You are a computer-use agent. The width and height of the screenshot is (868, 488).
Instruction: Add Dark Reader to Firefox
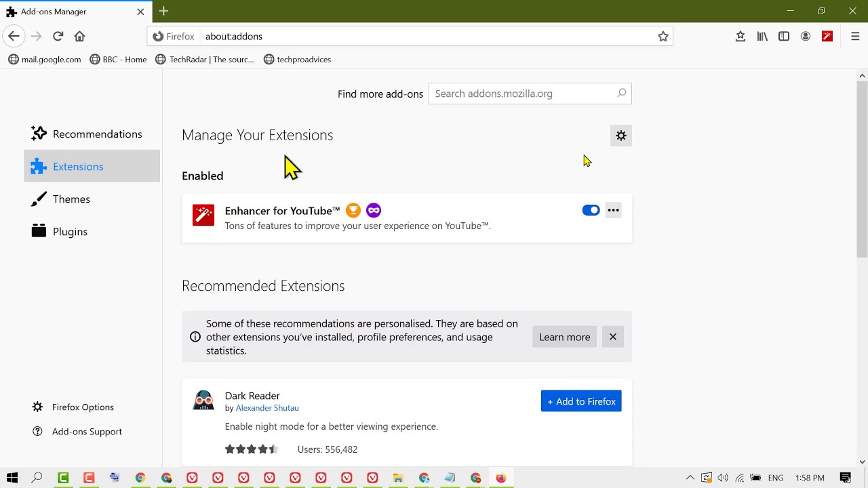pyautogui.click(x=581, y=401)
